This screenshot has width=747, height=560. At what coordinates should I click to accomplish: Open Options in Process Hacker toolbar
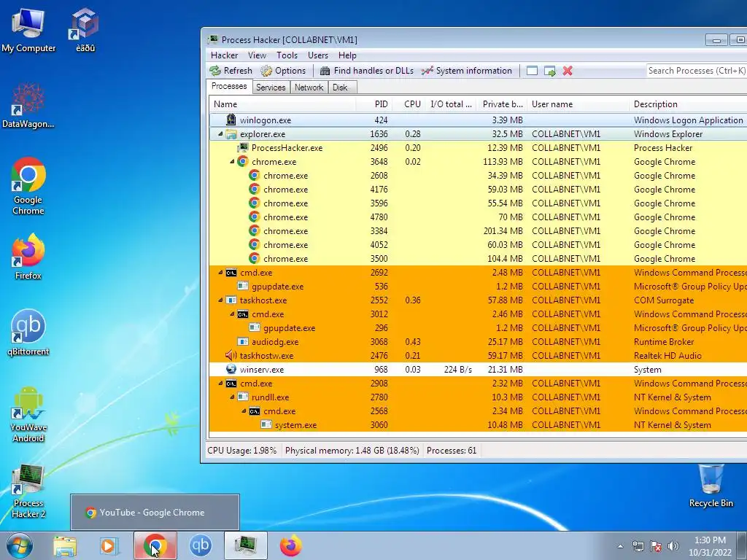point(284,71)
